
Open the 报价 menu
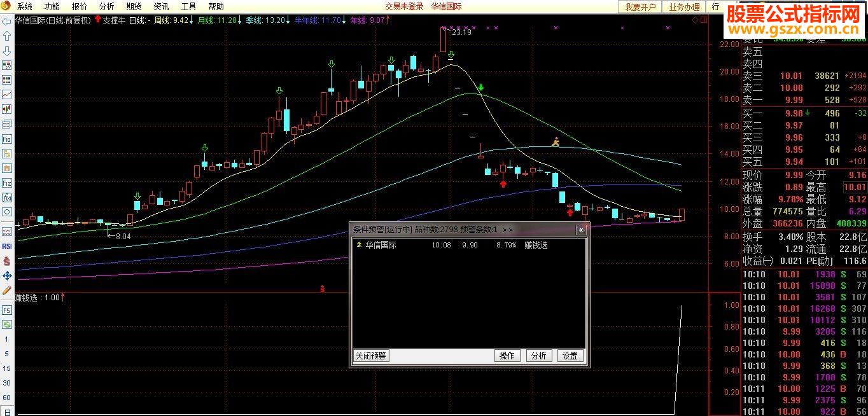pos(79,6)
